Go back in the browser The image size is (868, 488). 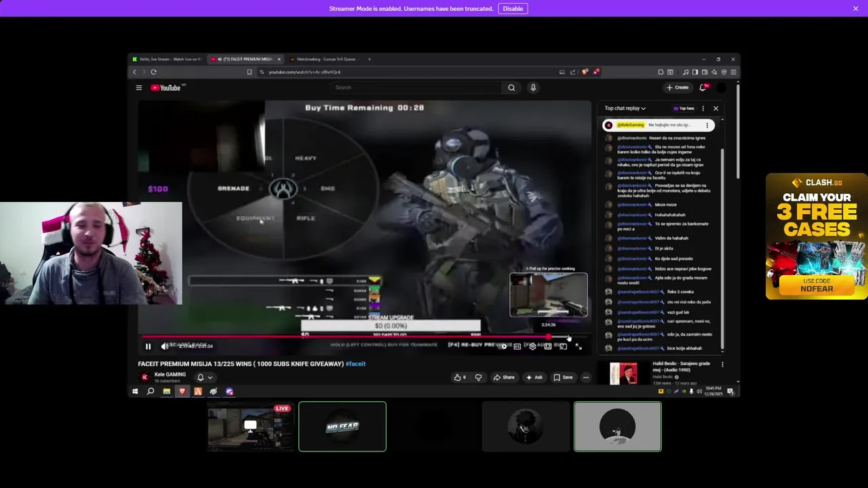(x=134, y=72)
